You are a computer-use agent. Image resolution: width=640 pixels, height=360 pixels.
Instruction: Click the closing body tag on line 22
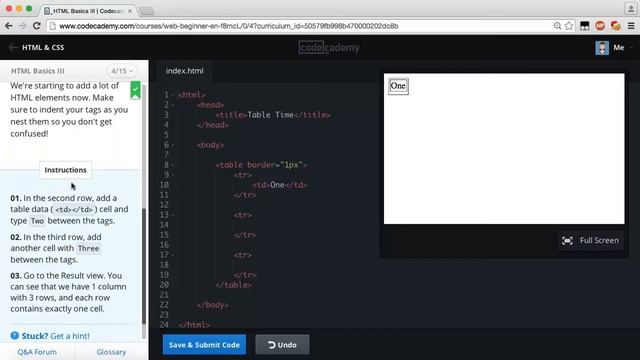pos(212,305)
